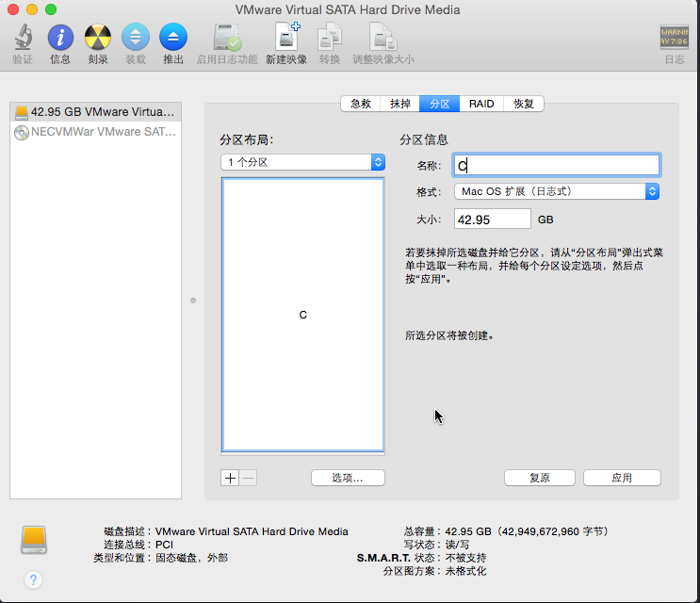Click the size (大小) field showing 42.95
Screen dimensions: 700x603
tap(493, 220)
